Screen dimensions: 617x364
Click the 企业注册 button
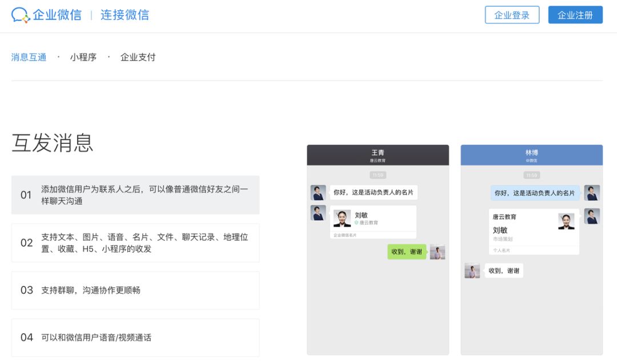[575, 15]
